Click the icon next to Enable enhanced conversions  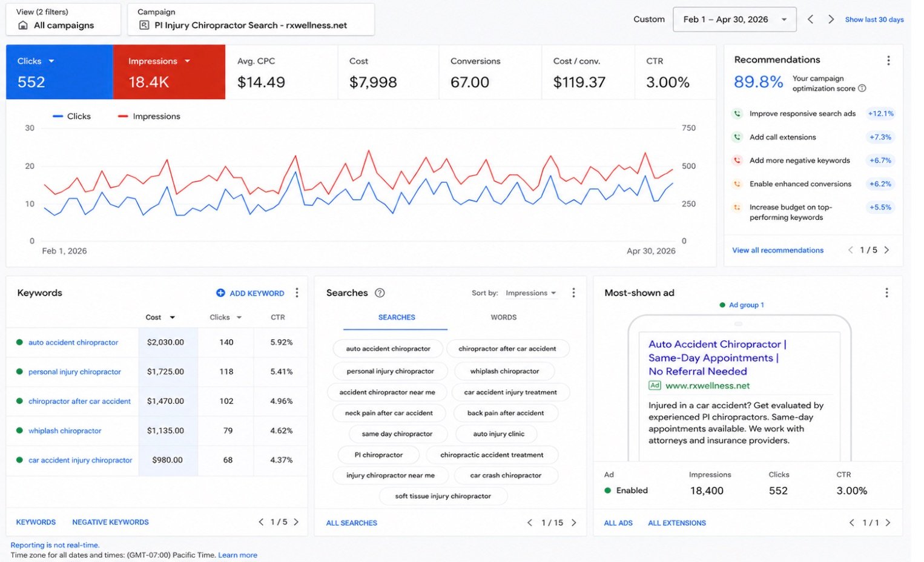[x=737, y=183]
